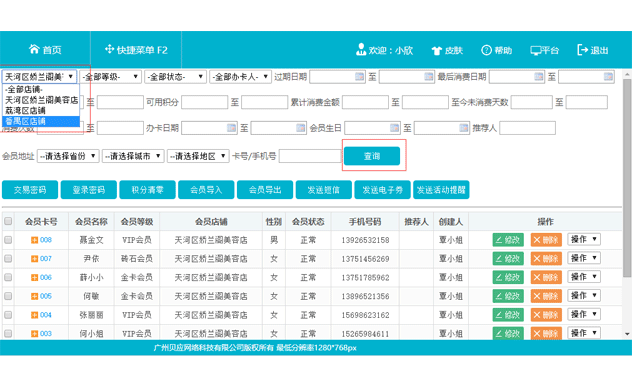Open 操作 dropdown for card 008
The width and height of the screenshot is (632, 384).
(584, 239)
